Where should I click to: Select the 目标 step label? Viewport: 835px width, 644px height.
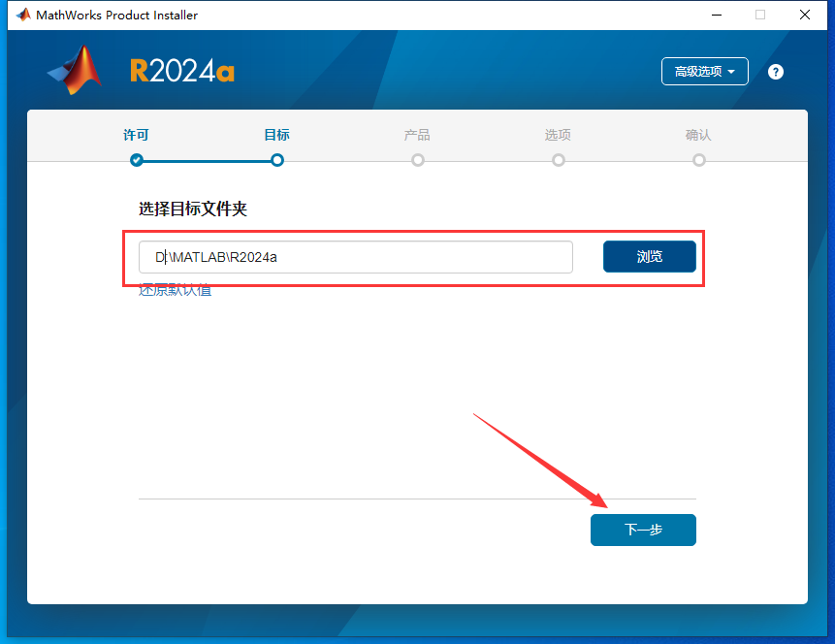[x=276, y=135]
